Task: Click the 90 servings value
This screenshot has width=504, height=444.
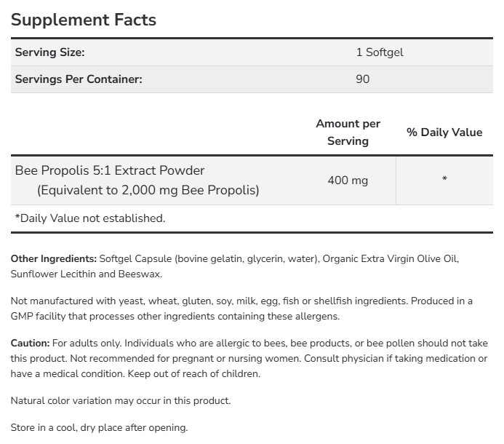Action: pos(362,79)
